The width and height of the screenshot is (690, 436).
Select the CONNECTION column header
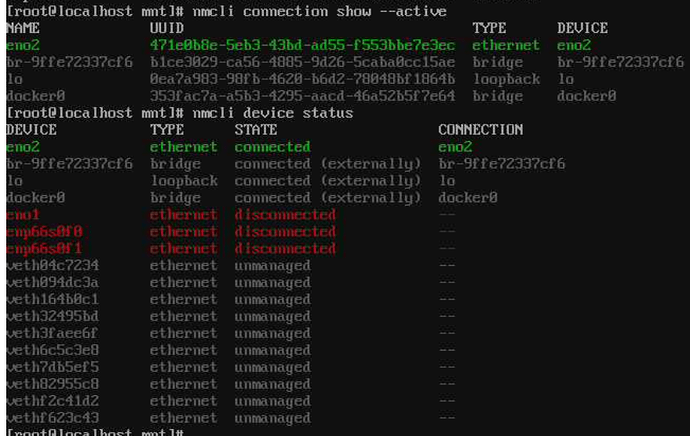pyautogui.click(x=480, y=130)
